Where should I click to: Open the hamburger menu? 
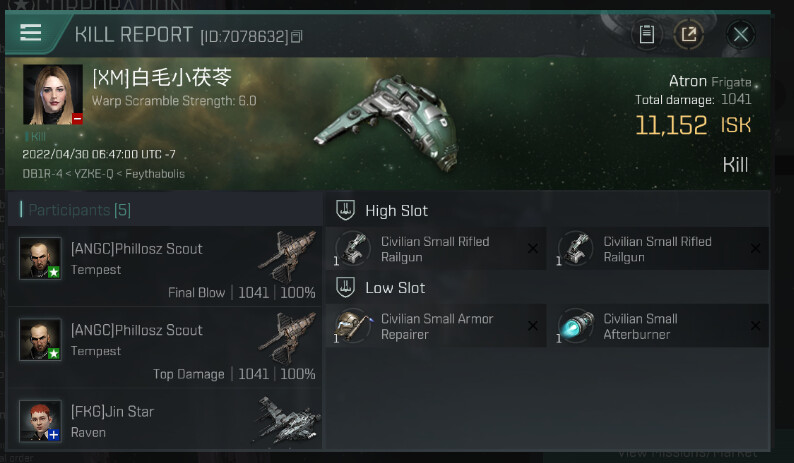tap(31, 33)
